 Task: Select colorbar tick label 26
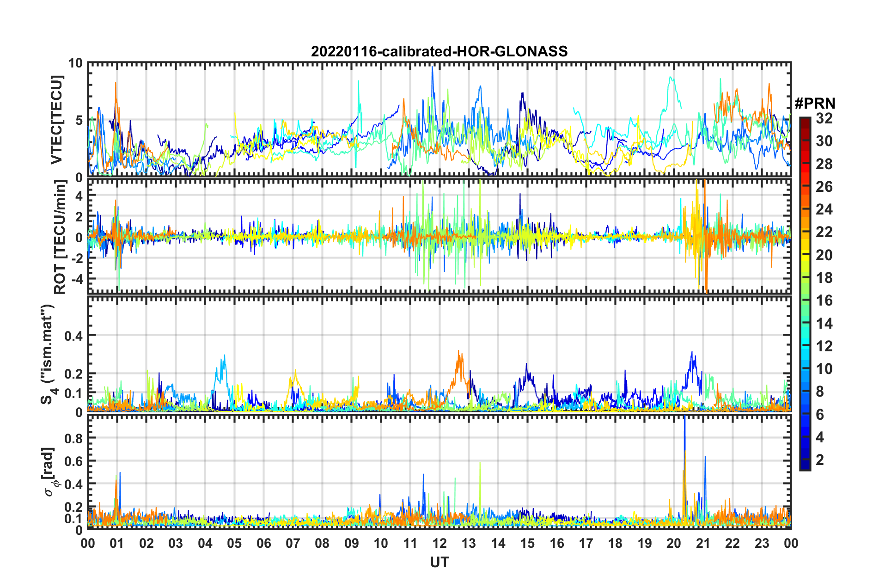coord(824,187)
